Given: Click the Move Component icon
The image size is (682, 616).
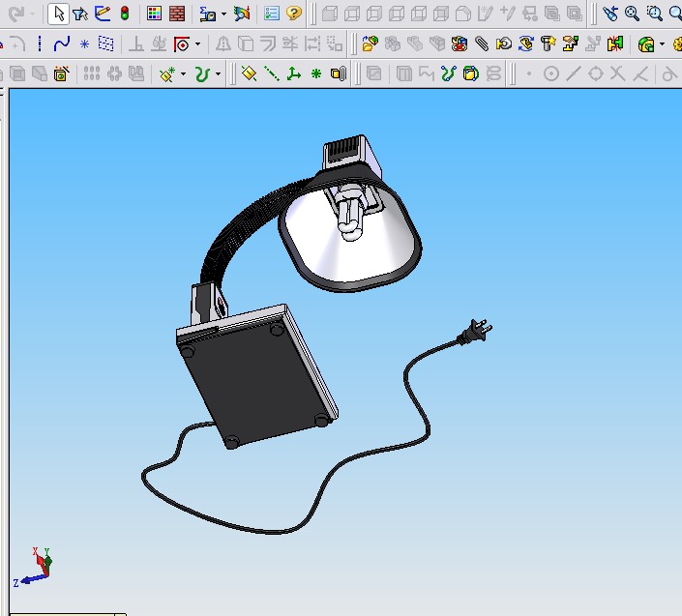Looking at the screenshot, I should click(x=504, y=44).
